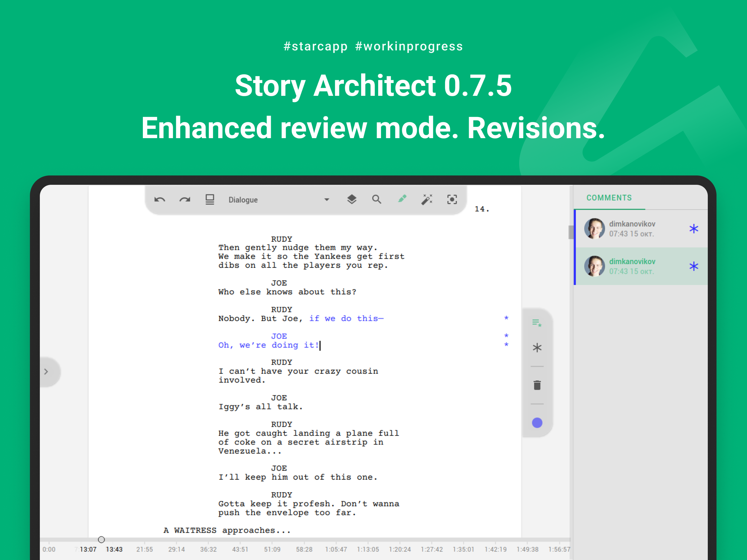
Task: Click the undo arrow icon
Action: point(159,199)
